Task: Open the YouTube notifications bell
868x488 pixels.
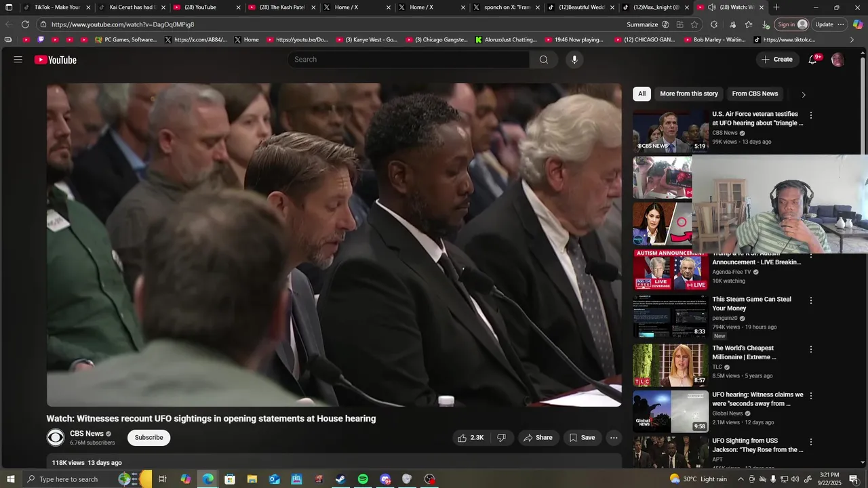Action: 813,60
